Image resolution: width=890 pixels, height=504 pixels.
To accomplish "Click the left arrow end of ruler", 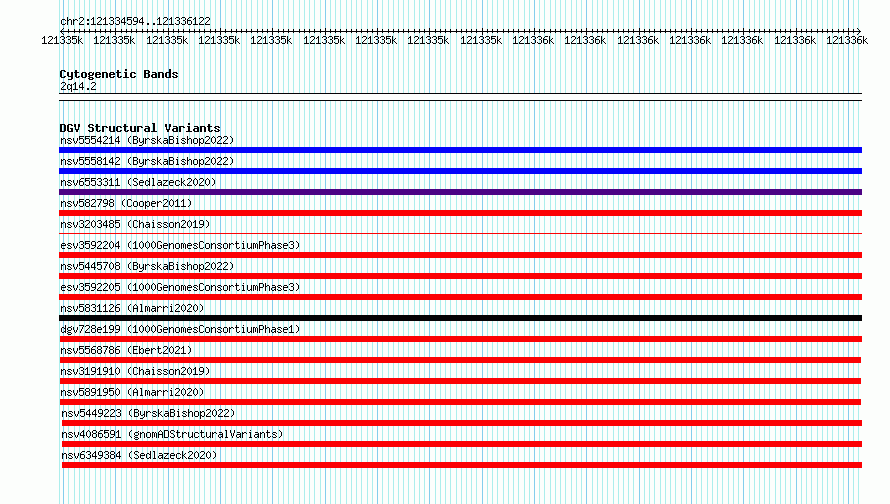I will tap(62, 31).
